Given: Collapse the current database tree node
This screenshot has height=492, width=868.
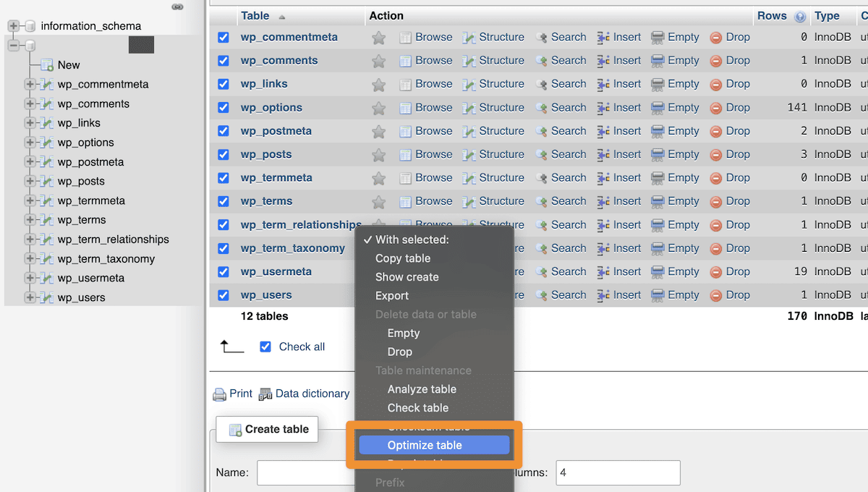Looking at the screenshot, I should click(x=13, y=46).
